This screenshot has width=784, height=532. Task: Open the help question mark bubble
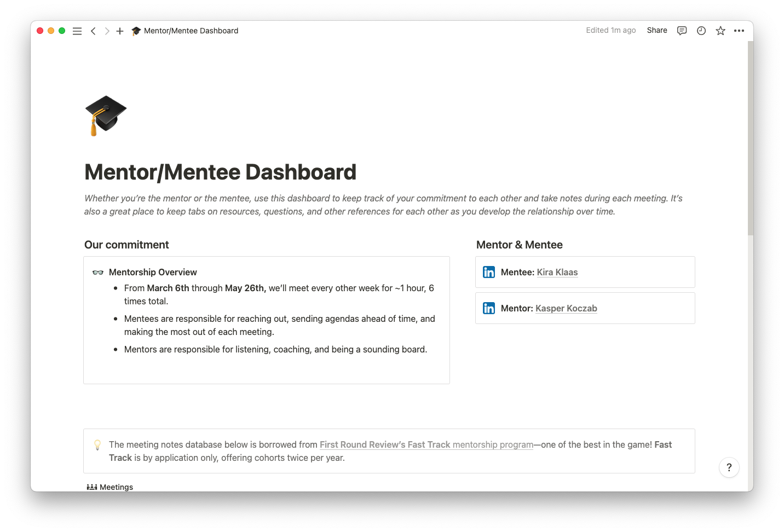tap(729, 467)
